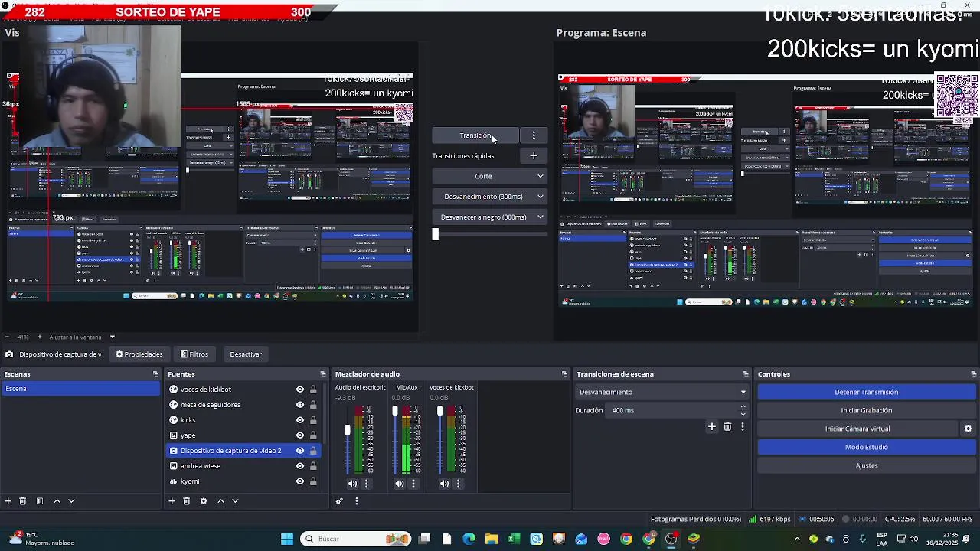Move scene up with the arrow
Screen dimensions: 980x551
[x=57, y=501]
